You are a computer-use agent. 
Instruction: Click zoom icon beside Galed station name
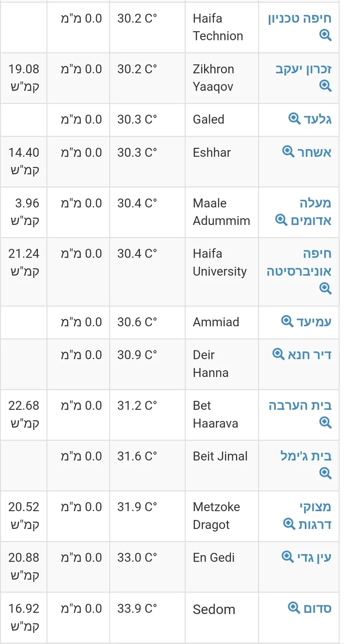[x=294, y=118]
